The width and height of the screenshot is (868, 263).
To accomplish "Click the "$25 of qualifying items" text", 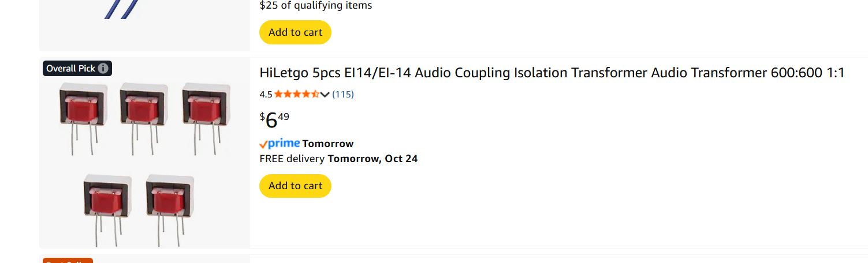I will (x=316, y=6).
